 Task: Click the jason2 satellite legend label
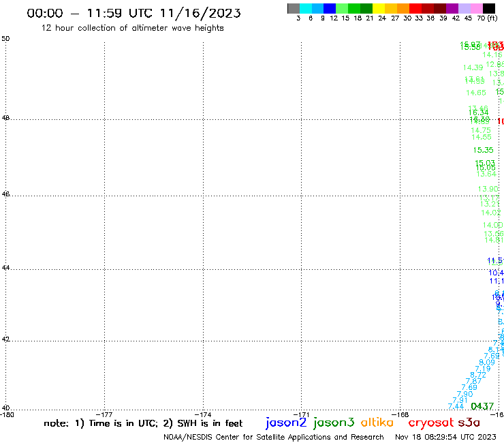(286, 423)
